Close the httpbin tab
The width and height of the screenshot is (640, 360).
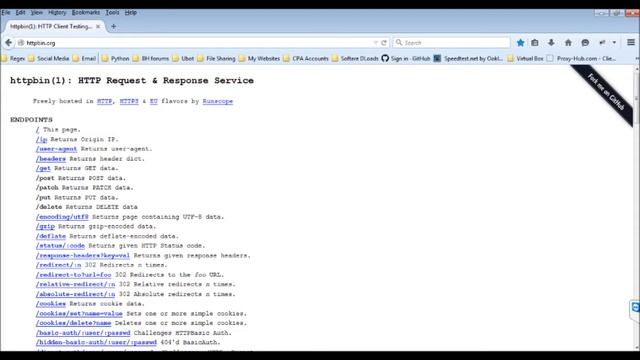[x=98, y=27]
